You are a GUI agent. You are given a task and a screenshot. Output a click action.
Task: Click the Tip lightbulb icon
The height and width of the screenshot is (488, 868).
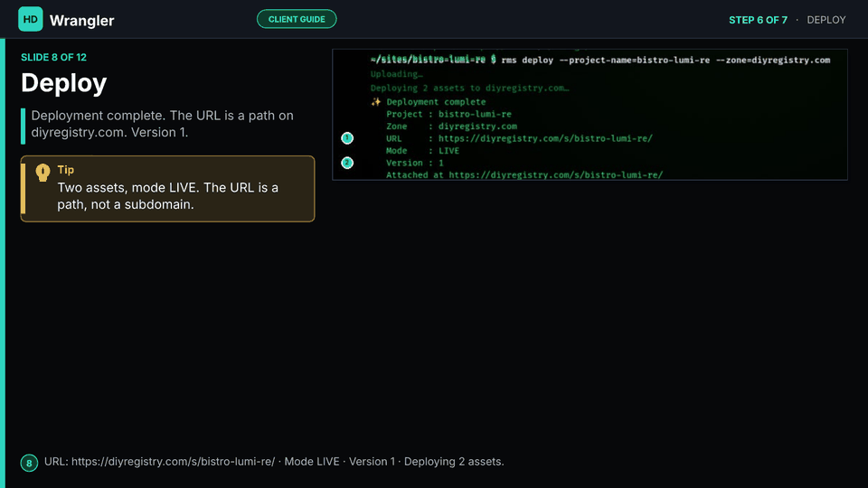tap(42, 173)
